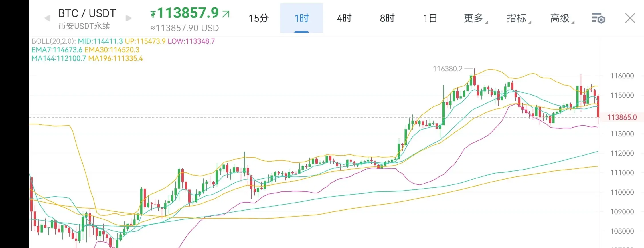This screenshot has height=248, width=644.
Task: Click the UP:115473.9 value
Action: tap(145, 41)
